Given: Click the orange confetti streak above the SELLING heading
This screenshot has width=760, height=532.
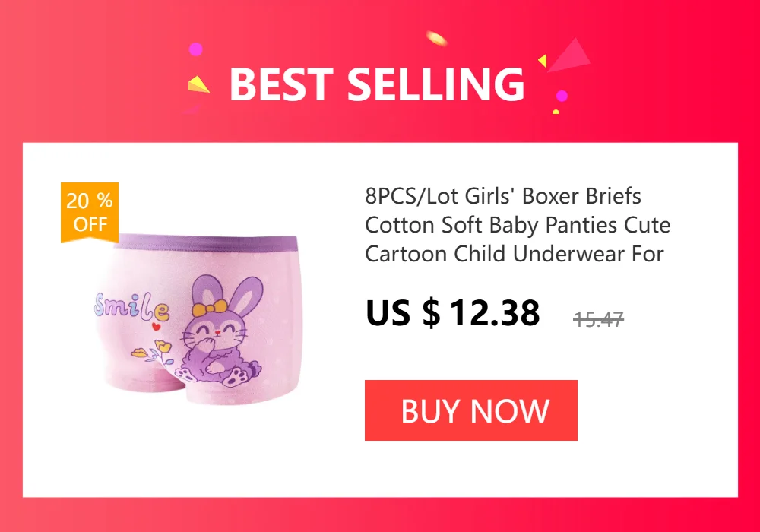Looking at the screenshot, I should click(436, 38).
